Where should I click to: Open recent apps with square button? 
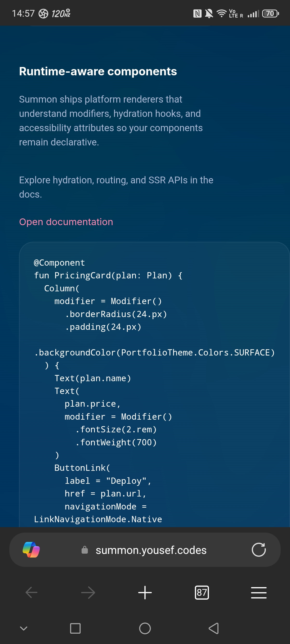click(x=75, y=628)
